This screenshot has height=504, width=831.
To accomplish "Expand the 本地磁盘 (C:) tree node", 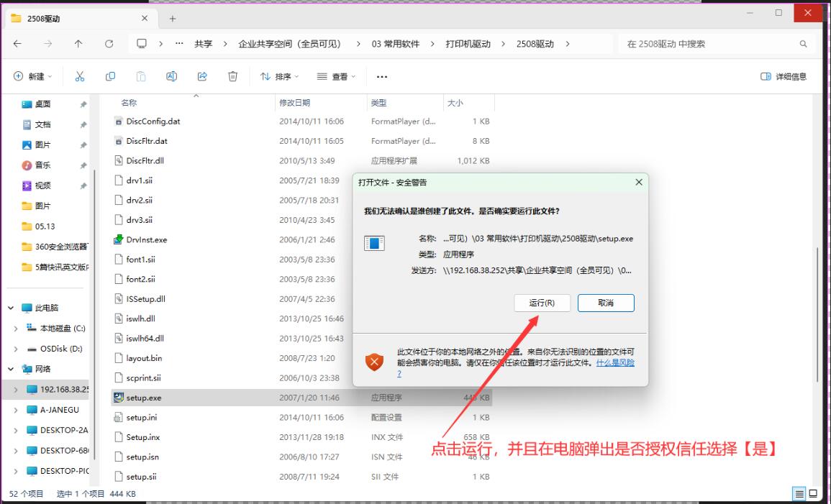I will [16, 329].
